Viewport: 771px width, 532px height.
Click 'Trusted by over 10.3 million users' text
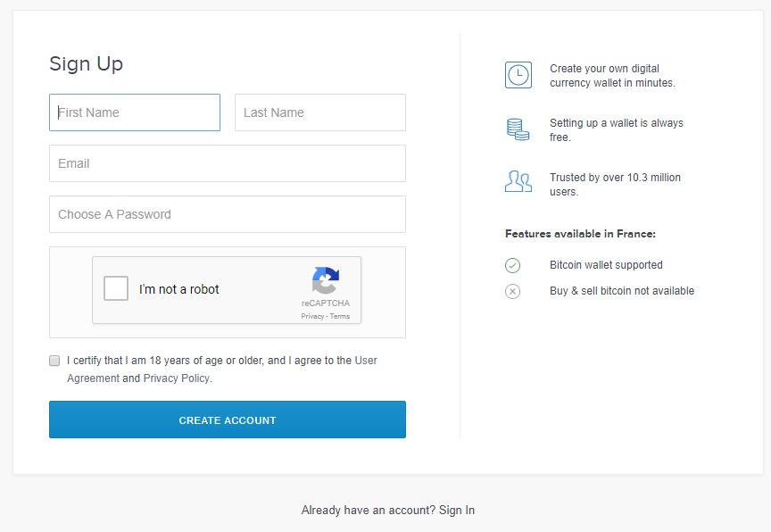tap(615, 185)
